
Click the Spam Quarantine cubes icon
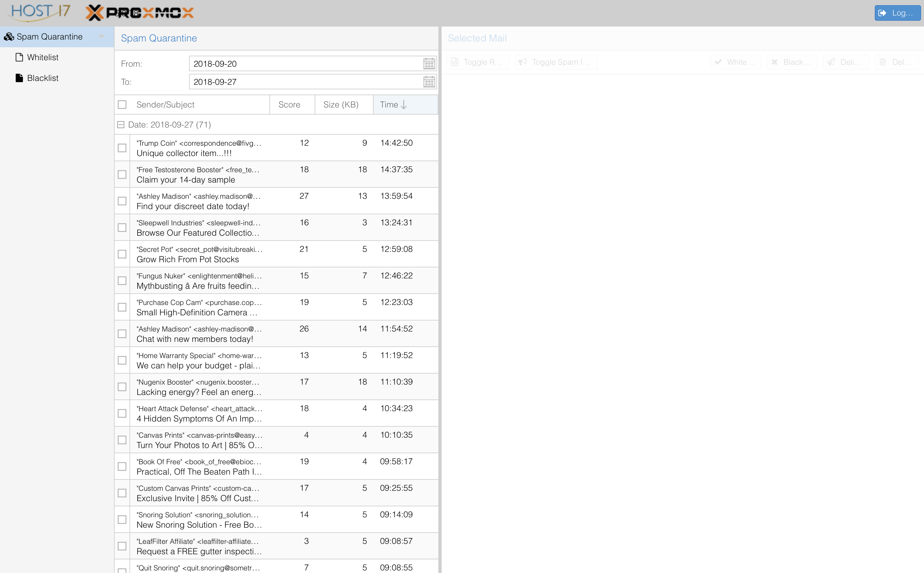[x=9, y=37]
